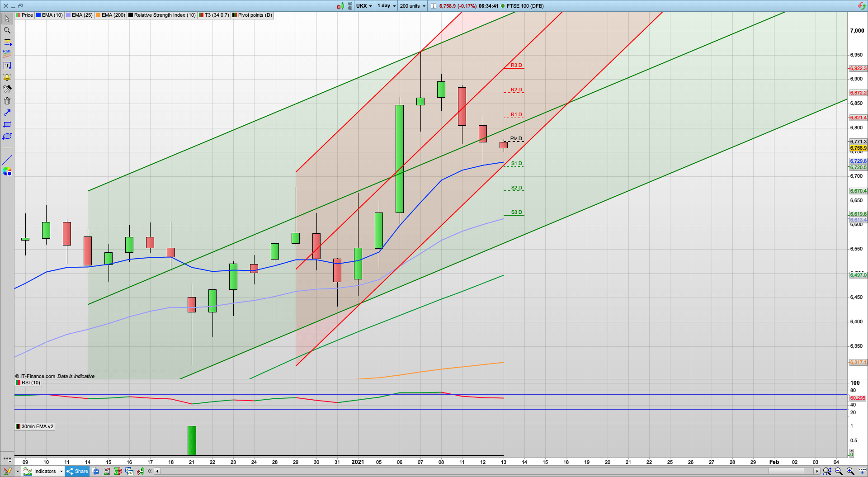
Task: Open the Raff regression channel tool
Action: click(7, 53)
